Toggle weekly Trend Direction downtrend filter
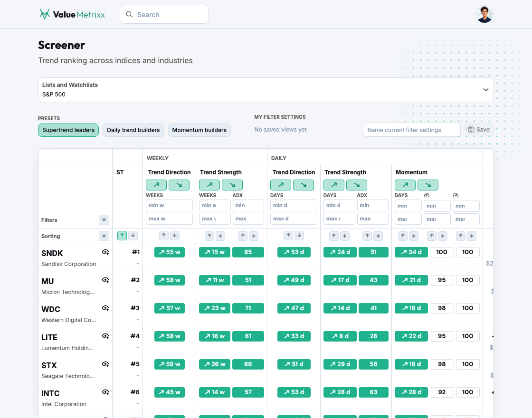This screenshot has height=418, width=532. (x=179, y=185)
